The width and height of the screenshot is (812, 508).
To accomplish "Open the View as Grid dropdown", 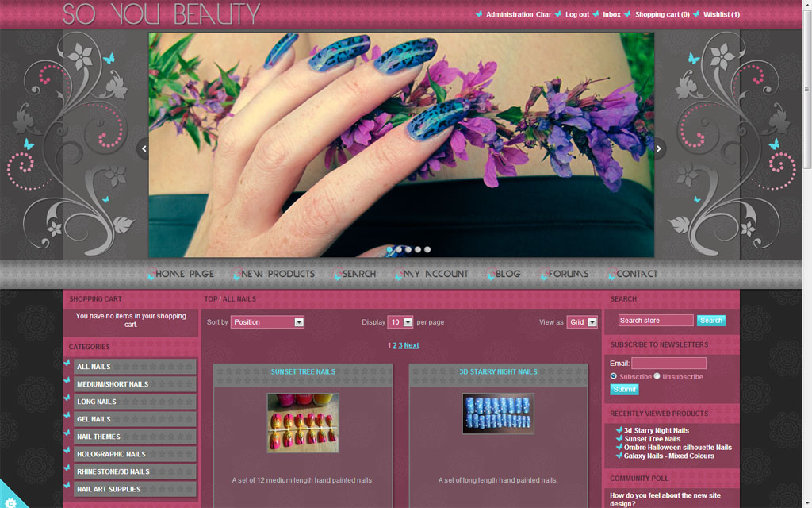I will (x=582, y=322).
